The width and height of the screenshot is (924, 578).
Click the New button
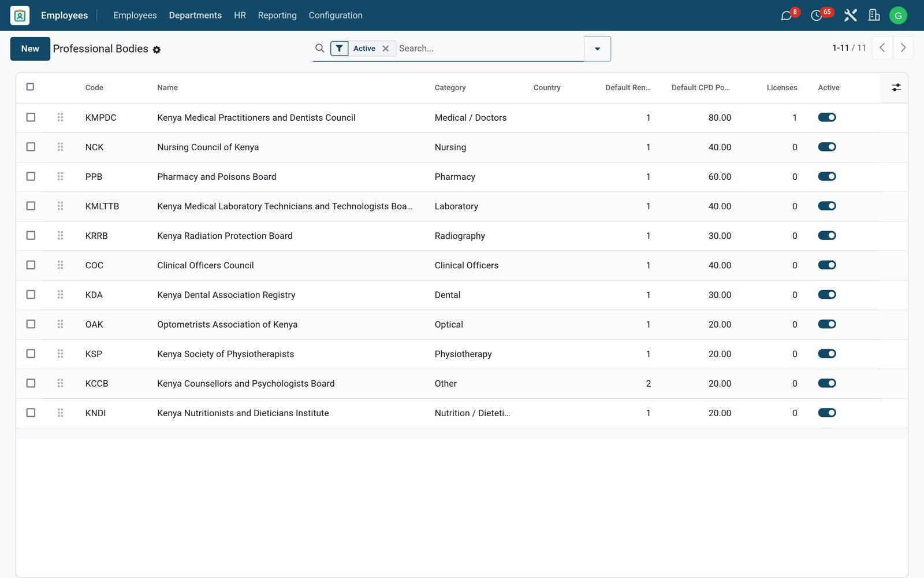pos(30,49)
